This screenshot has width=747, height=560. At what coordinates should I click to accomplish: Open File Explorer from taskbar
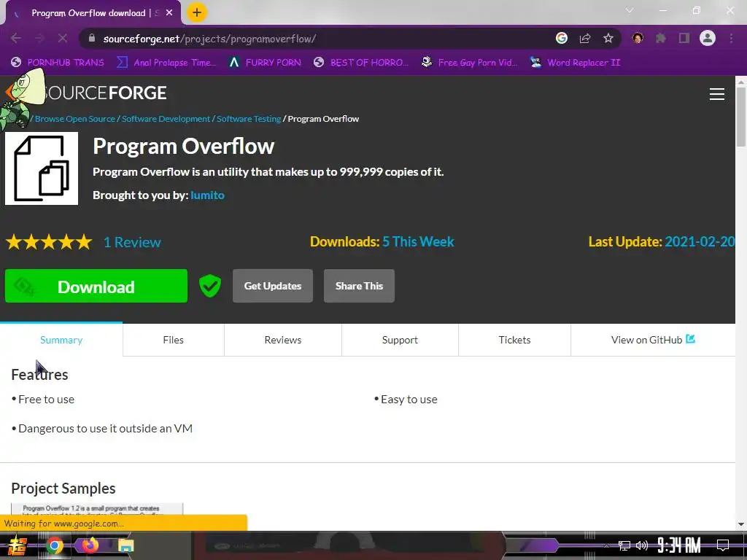[x=125, y=545]
